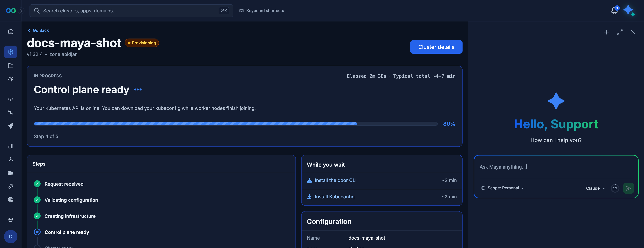Click the Request received step
Screen dimensions: 644x248
point(64,184)
